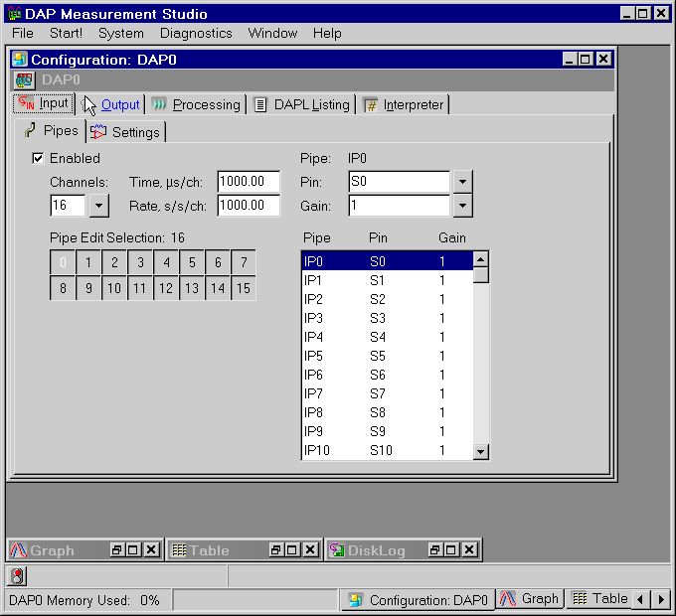This screenshot has height=616, width=676.
Task: Toggle pipe 12 in Pipe Edit Selection
Action: tap(166, 289)
